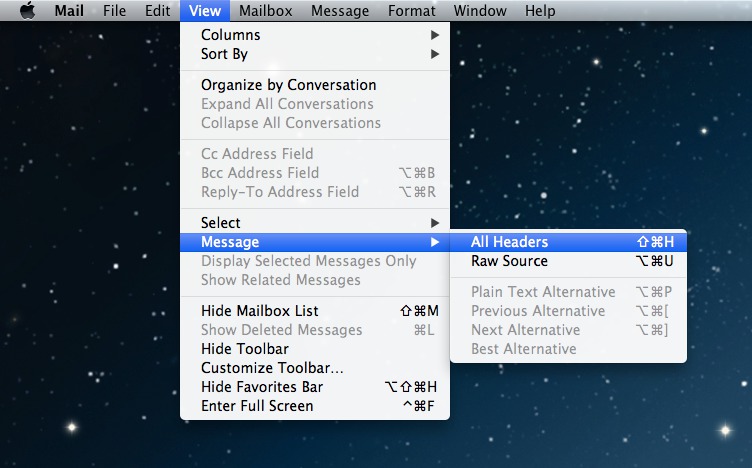Choose Message in the View menu
This screenshot has height=468, width=752.
315,242
